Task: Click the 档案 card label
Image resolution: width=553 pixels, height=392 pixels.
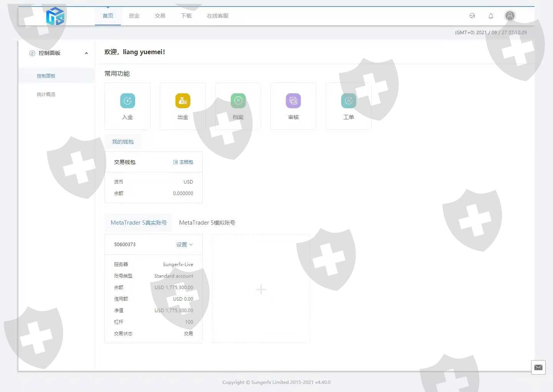Action: pyautogui.click(x=238, y=117)
